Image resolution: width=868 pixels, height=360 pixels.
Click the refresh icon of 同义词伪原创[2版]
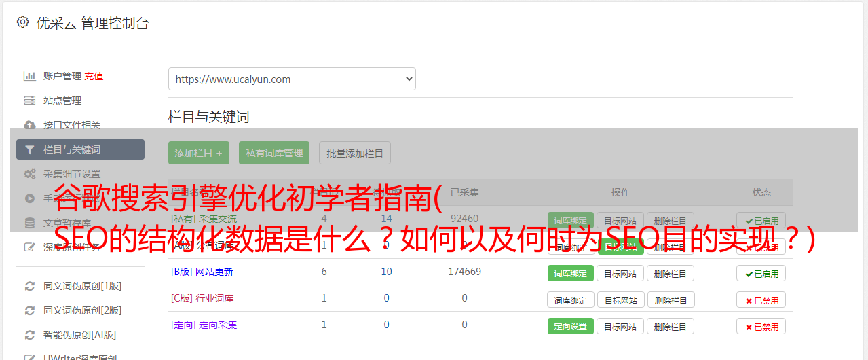click(30, 310)
